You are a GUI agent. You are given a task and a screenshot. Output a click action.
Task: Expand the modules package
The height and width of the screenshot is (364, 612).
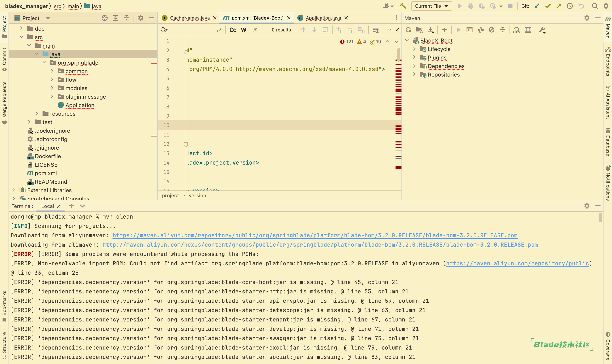coord(52,88)
